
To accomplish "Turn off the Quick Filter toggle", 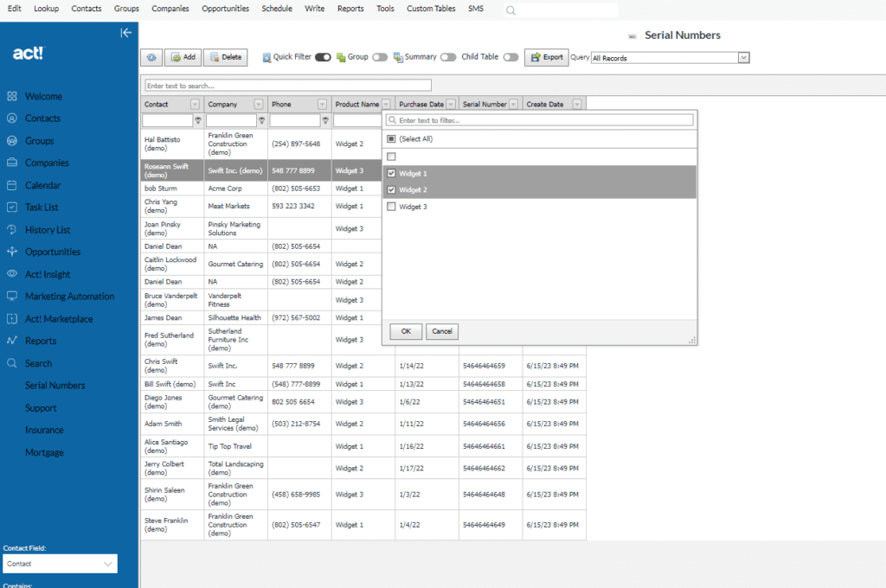I will (324, 57).
